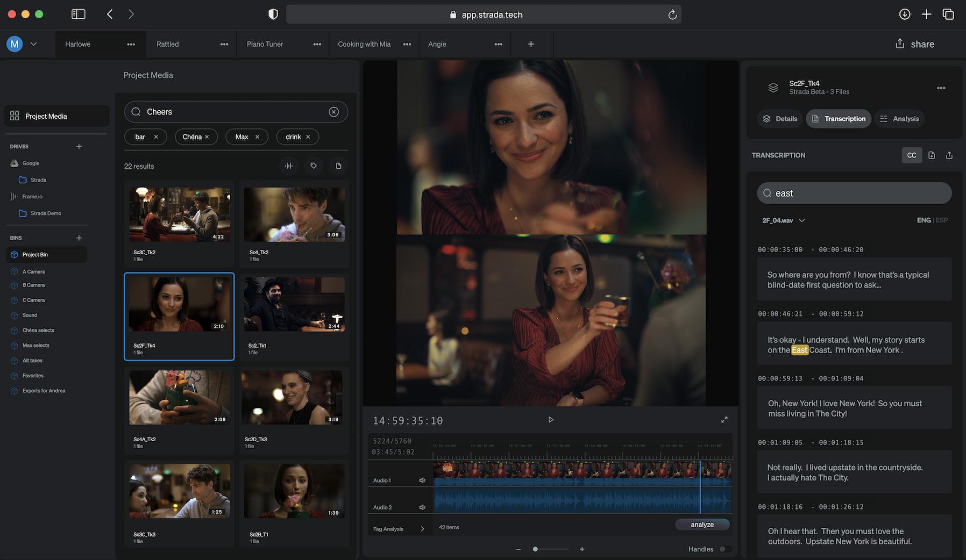This screenshot has height=560, width=966.
Task: Add a new drive with plus icon
Action: (79, 147)
